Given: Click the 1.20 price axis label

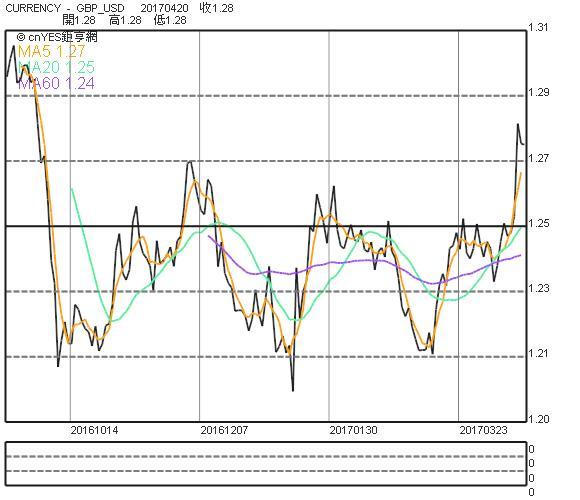Looking at the screenshot, I should 539,419.
